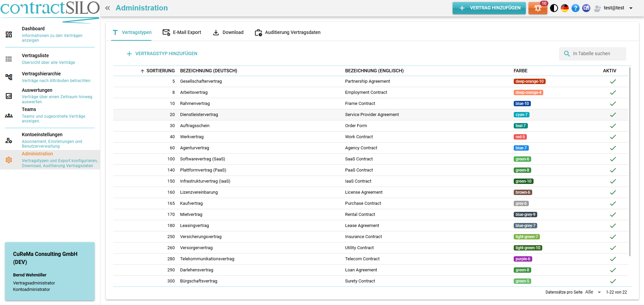Toggle active checkmark for Dienstleistervertrag
This screenshot has height=305, width=644.
613,115
